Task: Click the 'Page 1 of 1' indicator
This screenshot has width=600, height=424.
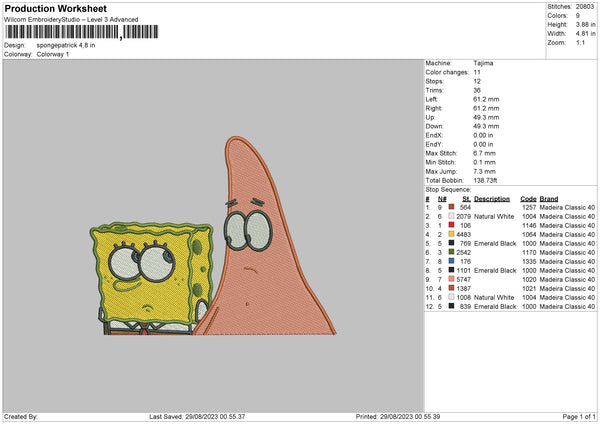Action: tap(579, 416)
